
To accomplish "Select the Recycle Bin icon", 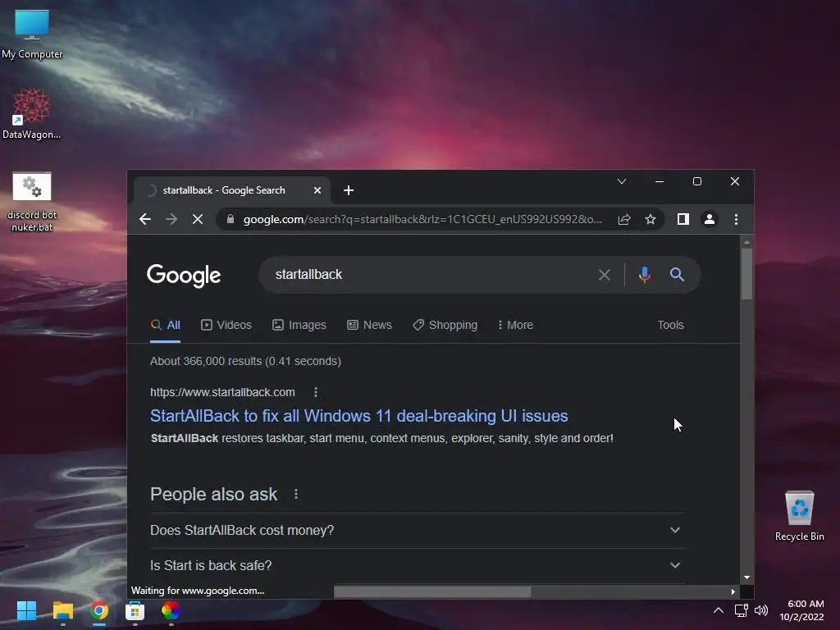I will point(799,517).
